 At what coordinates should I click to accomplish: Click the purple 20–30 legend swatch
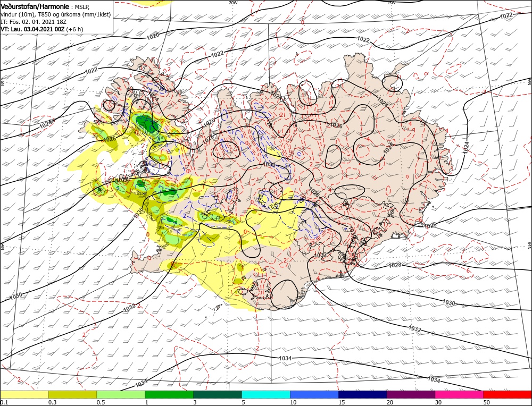(x=411, y=394)
